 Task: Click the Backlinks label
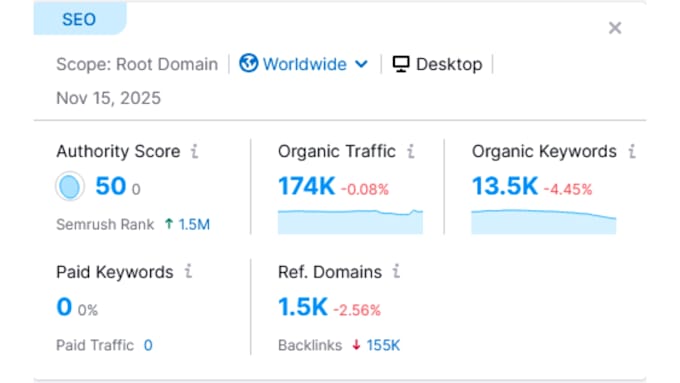click(x=310, y=345)
